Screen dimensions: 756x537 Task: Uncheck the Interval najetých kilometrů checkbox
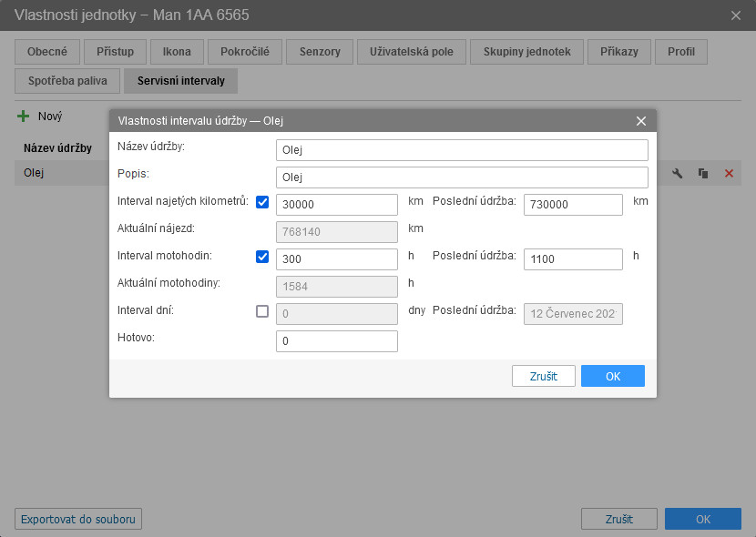point(262,202)
